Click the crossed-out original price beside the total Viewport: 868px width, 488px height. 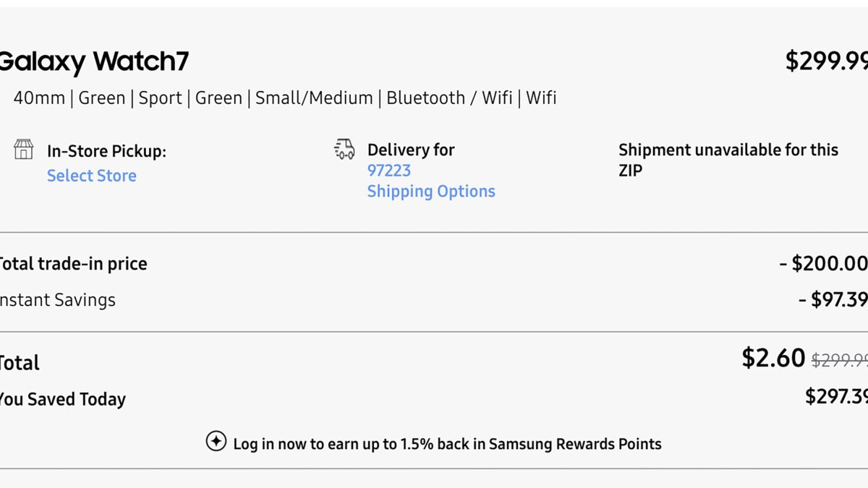tap(839, 360)
